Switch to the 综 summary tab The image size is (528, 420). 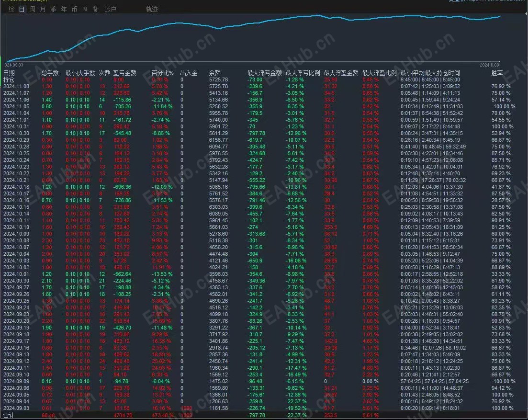point(11,9)
